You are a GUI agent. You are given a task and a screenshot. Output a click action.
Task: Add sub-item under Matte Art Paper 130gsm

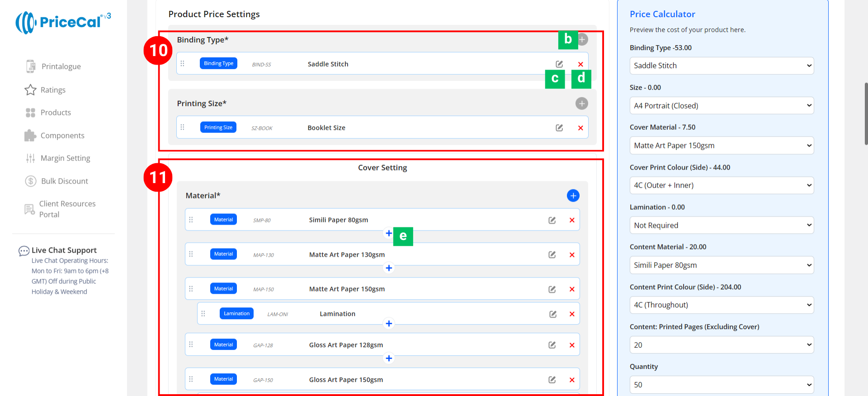tap(389, 268)
